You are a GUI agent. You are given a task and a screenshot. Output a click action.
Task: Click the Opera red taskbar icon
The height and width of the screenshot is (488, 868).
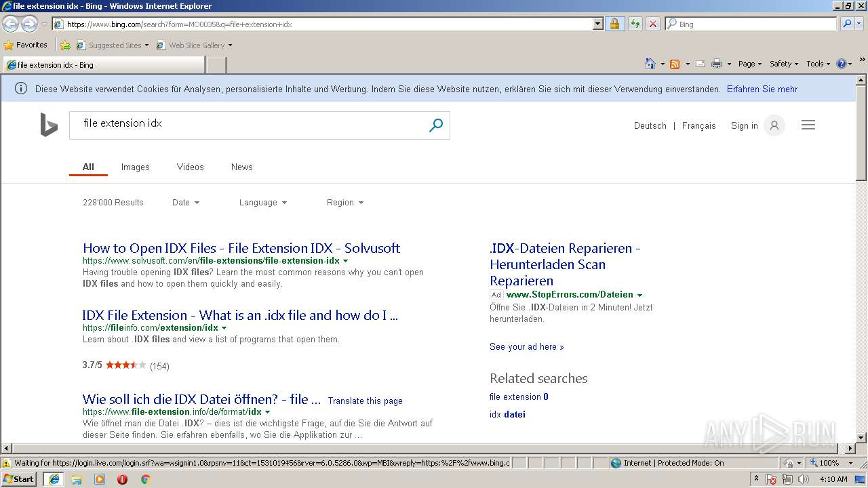[x=122, y=479]
